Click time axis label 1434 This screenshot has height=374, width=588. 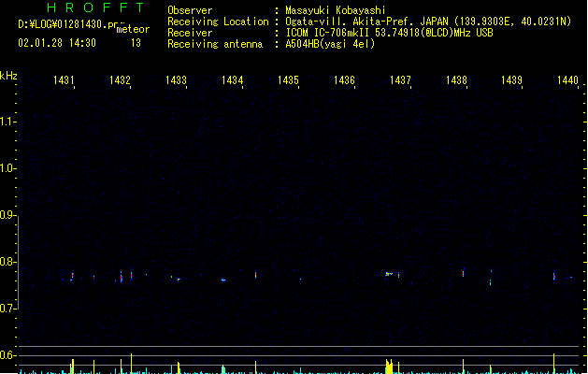(x=232, y=79)
